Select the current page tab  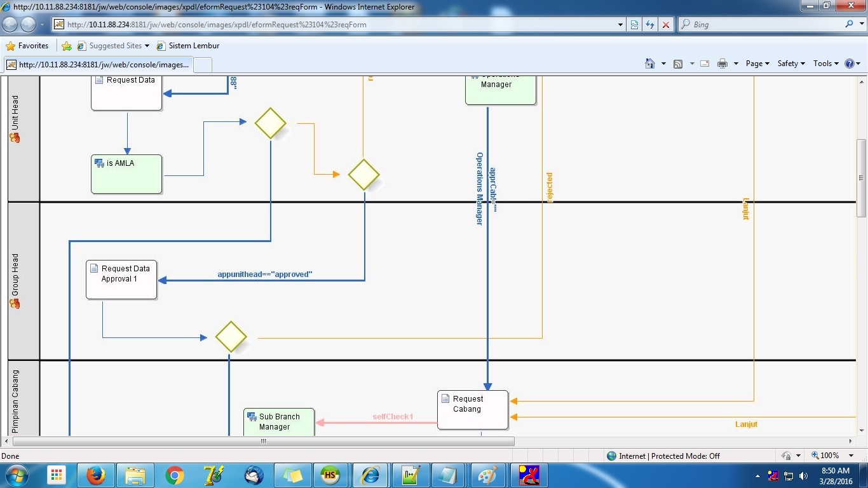[97, 65]
